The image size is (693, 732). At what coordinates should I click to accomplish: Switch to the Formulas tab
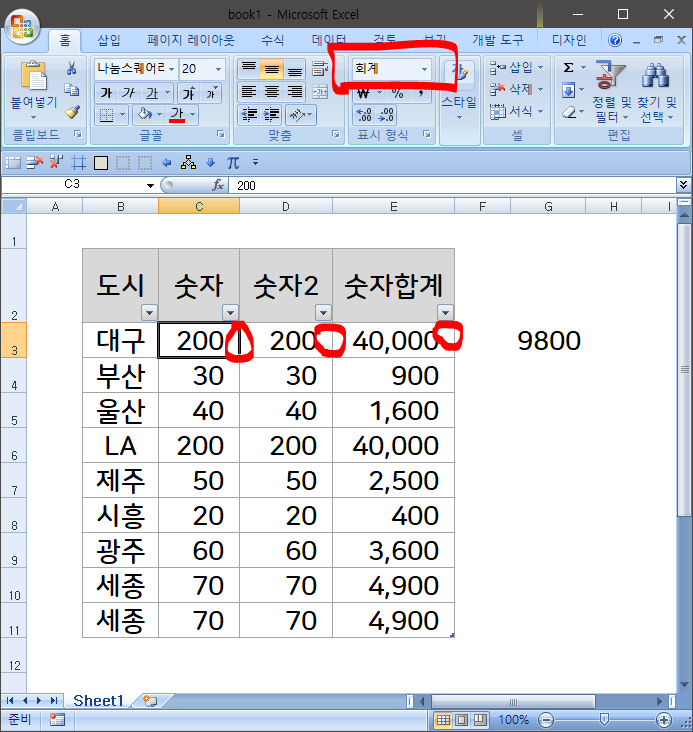272,40
